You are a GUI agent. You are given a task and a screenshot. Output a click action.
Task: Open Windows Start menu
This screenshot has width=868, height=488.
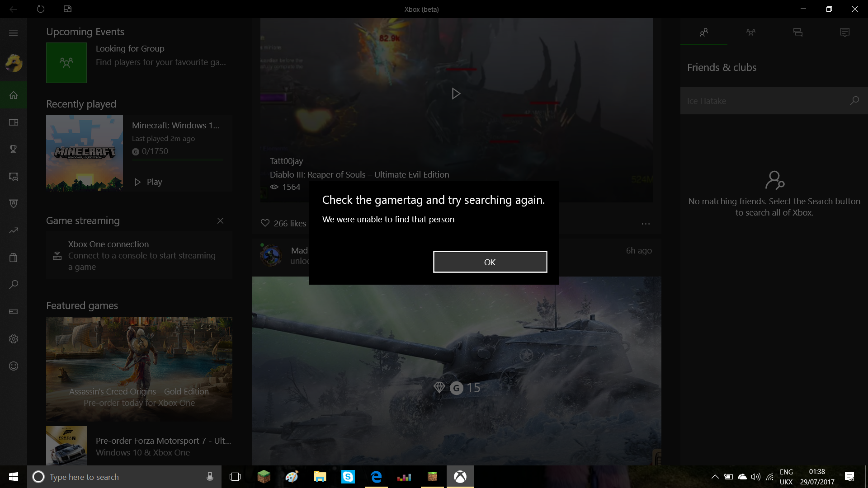(14, 477)
